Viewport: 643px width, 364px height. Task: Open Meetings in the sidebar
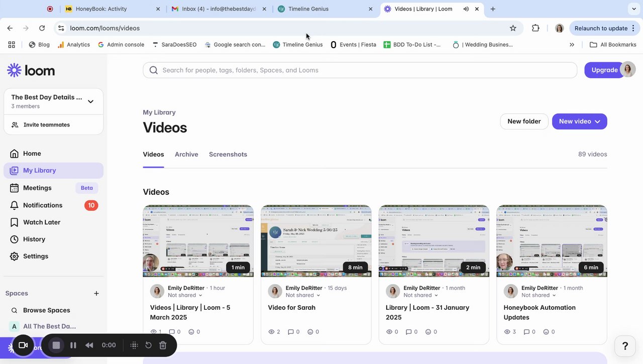(53, 188)
